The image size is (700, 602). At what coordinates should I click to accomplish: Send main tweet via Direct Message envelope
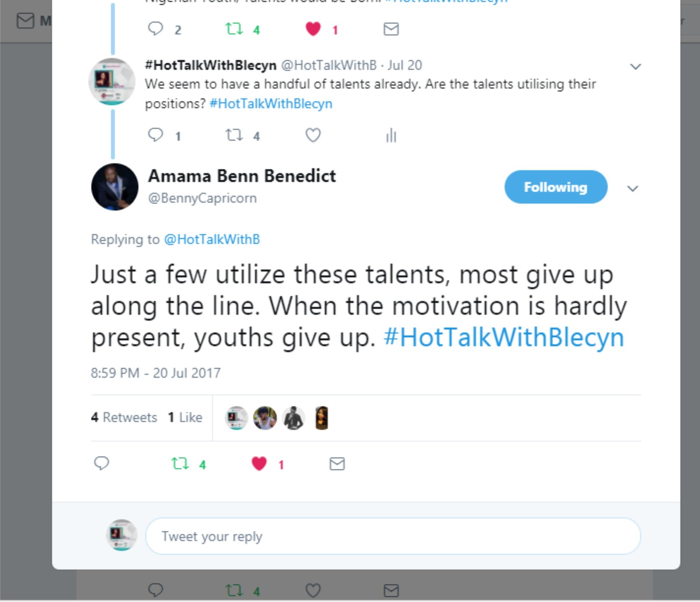point(337,464)
